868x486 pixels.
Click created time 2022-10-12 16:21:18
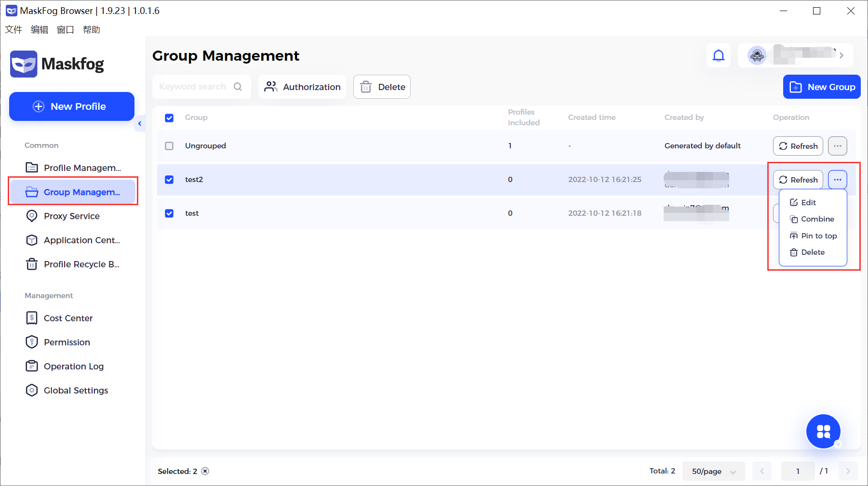click(x=604, y=213)
